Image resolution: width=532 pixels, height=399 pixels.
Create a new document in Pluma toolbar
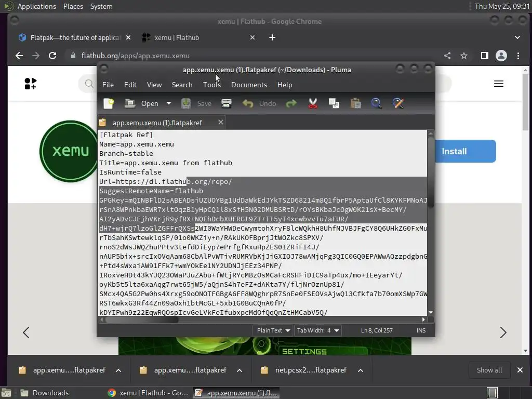[109, 103]
